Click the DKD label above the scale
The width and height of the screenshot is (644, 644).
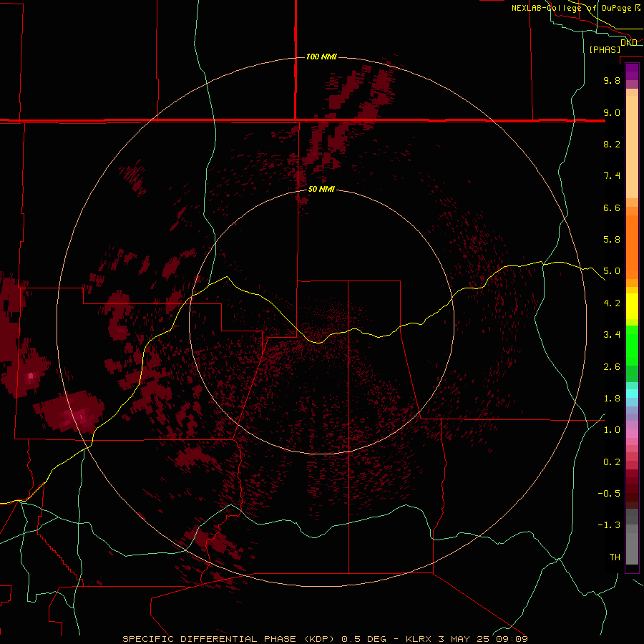pos(629,43)
